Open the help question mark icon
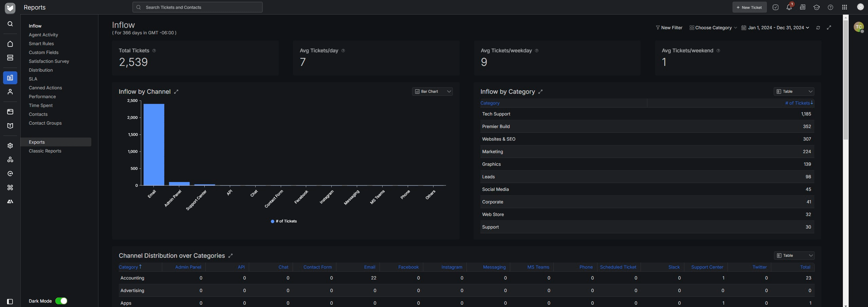Viewport: 868px width, 307px height. tap(830, 7)
